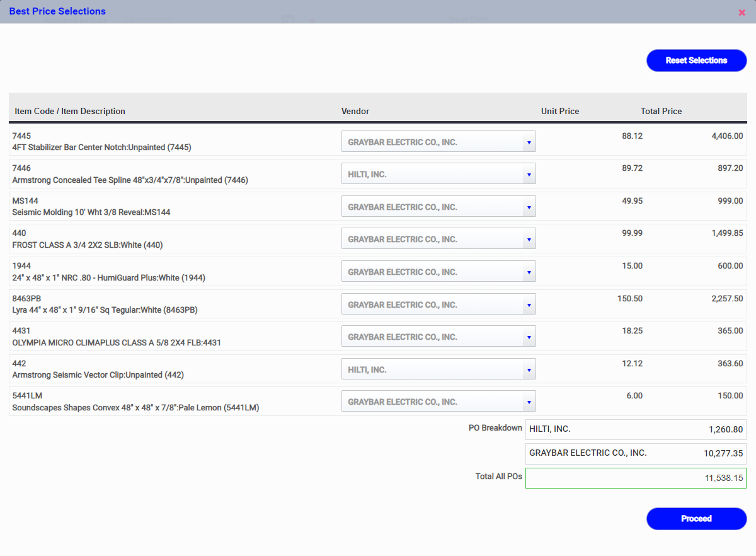The height and width of the screenshot is (556, 756).
Task: Click unit price 150.50
Action: pyautogui.click(x=630, y=299)
